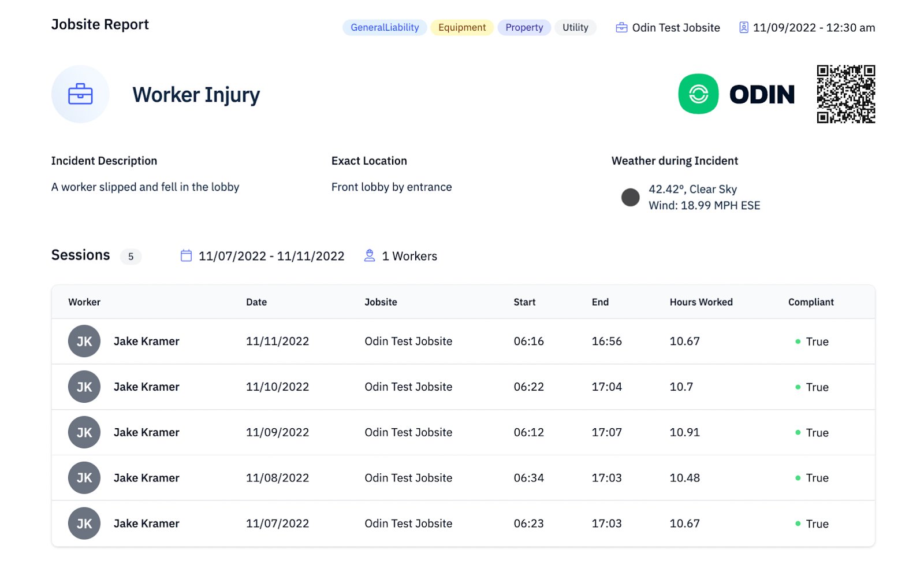Click hours worked value 10.91
This screenshot has width=924, height=564.
click(x=684, y=432)
